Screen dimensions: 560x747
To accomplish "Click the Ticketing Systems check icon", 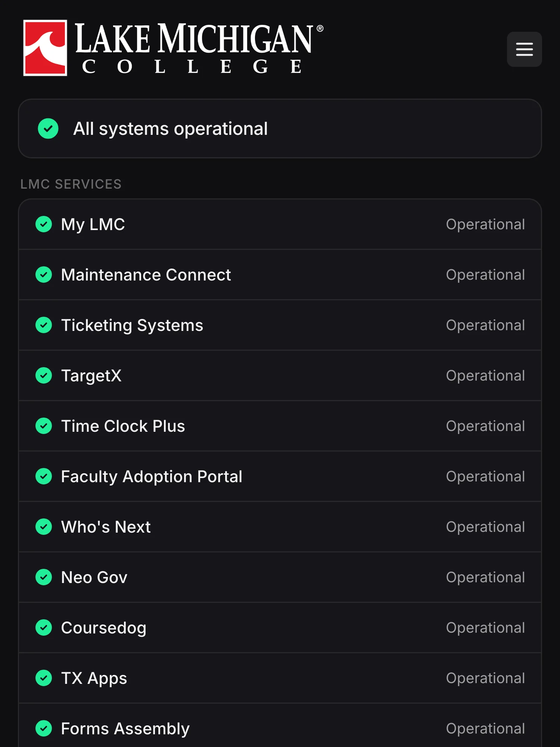I will [44, 325].
